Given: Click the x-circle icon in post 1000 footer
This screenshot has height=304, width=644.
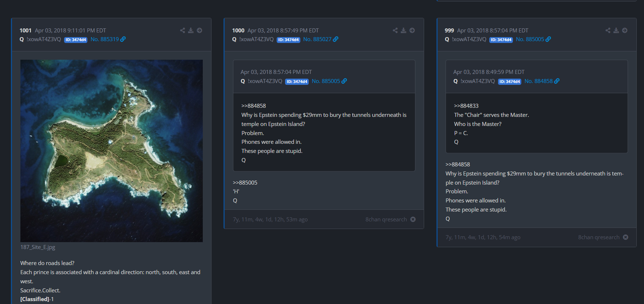Looking at the screenshot, I should pos(413,220).
